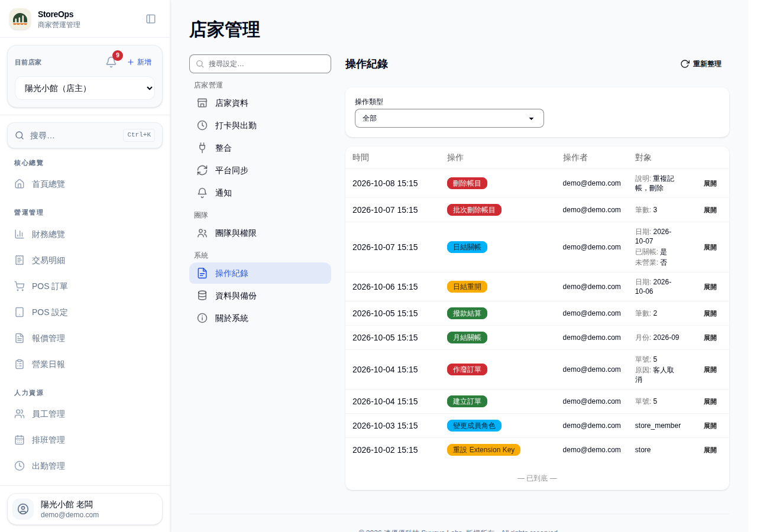757x532 pixels.
Task: Open 整合 plug icon
Action: tap(202, 148)
